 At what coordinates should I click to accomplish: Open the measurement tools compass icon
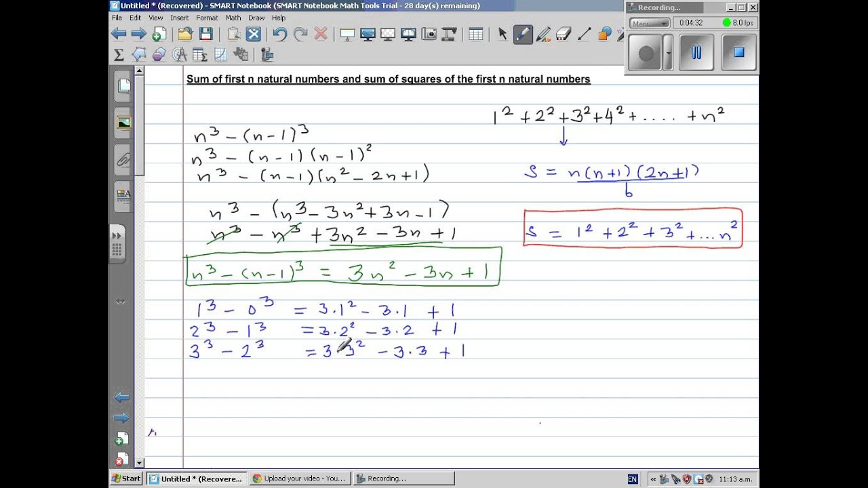(180, 54)
